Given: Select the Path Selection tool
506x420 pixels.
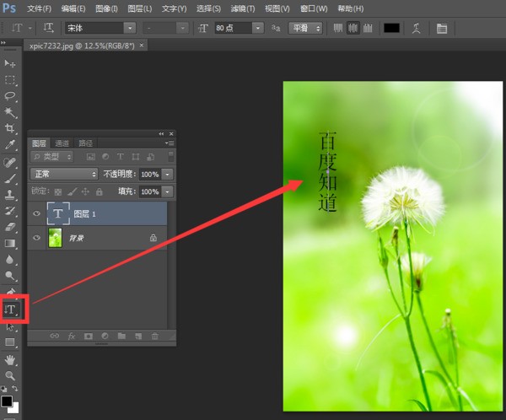Looking at the screenshot, I should [x=9, y=326].
